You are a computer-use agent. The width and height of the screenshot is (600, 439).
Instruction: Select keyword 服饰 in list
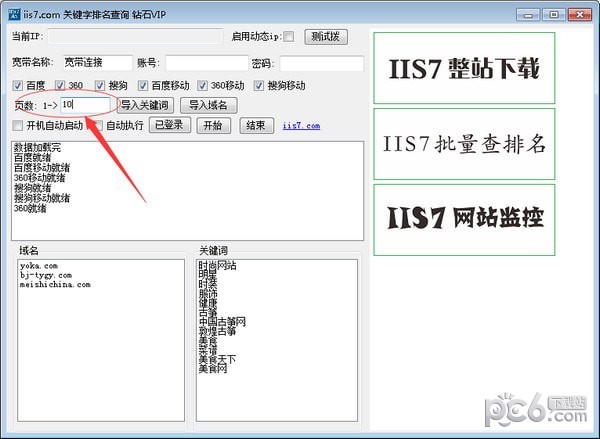(x=208, y=294)
